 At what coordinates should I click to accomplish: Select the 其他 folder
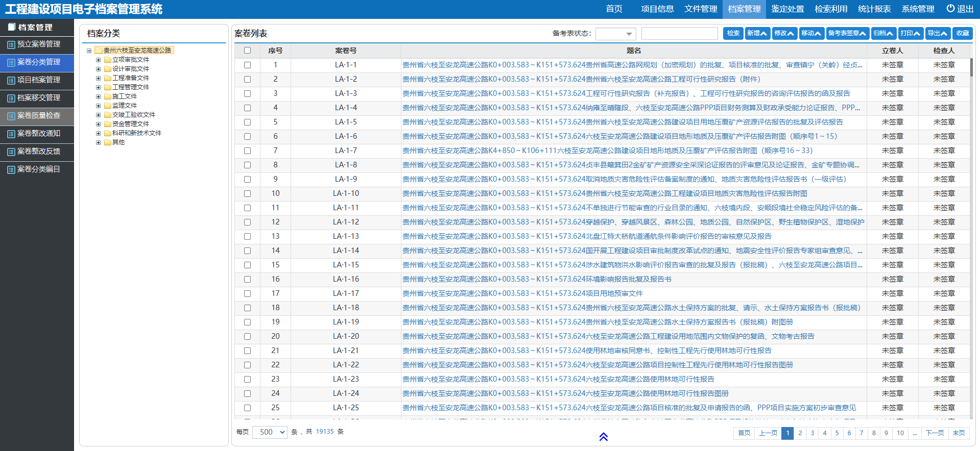118,142
